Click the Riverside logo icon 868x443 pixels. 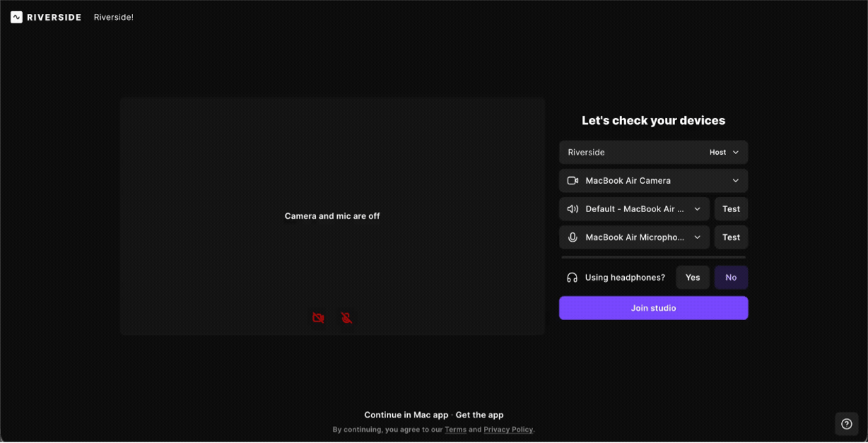coord(16,17)
